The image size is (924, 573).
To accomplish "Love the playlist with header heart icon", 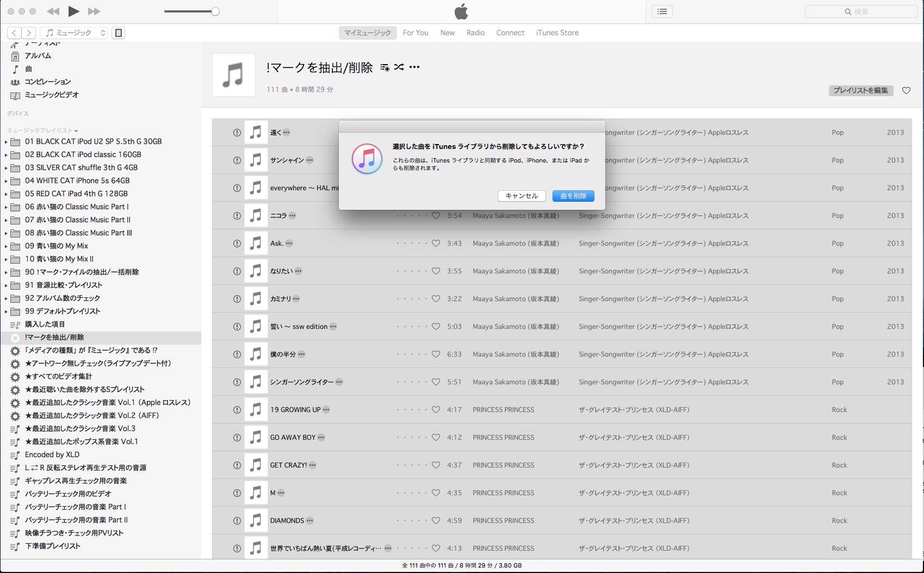I will point(906,90).
